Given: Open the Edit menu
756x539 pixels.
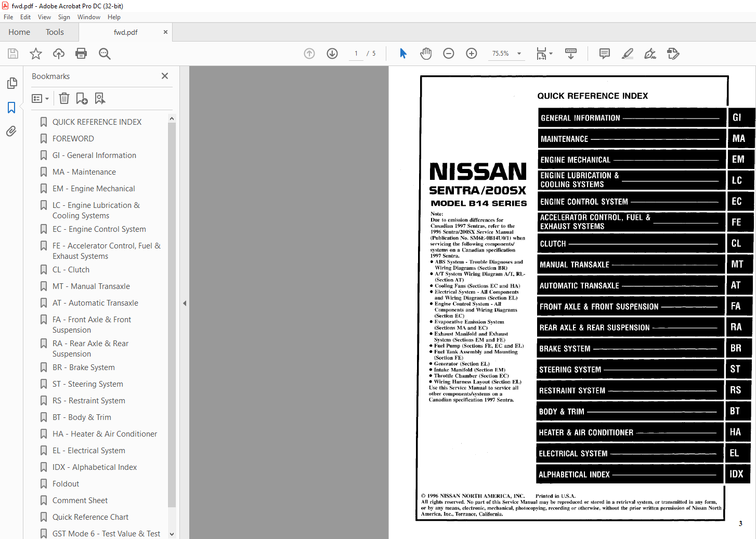Looking at the screenshot, I should pyautogui.click(x=25, y=17).
